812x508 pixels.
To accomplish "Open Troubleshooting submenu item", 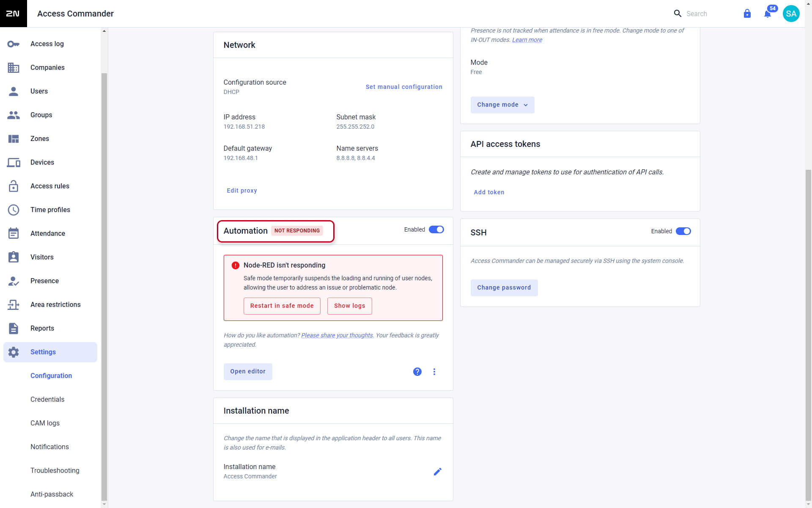I will pos(55,471).
